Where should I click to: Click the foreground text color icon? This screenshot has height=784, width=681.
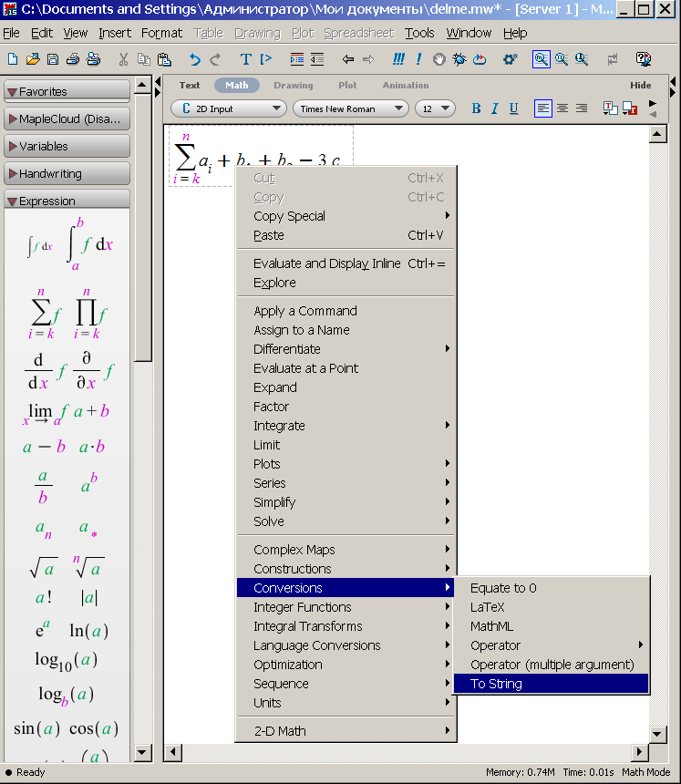610,108
